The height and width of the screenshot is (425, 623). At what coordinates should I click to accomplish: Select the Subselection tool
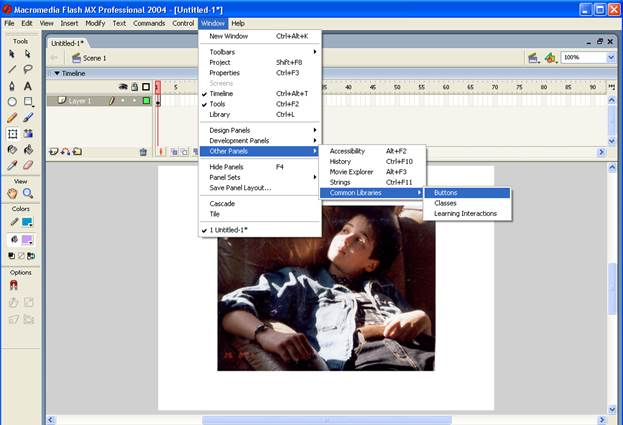(x=27, y=54)
